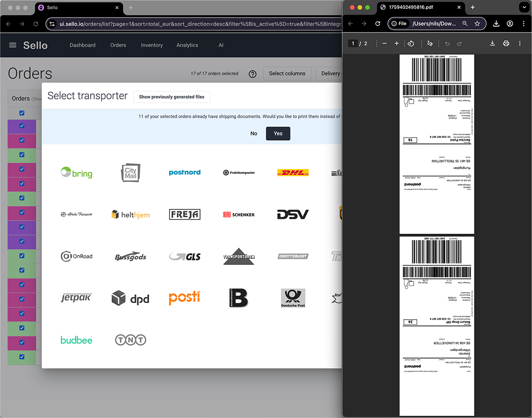Pick DB Schenker as carrier
532x418 pixels.
(x=238, y=214)
